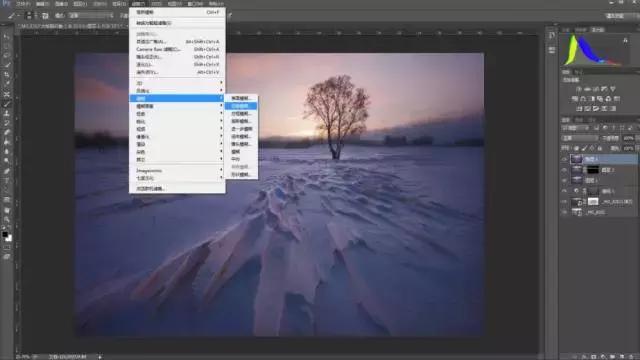Select the Move tool at the toolbar top
Viewport: 640px width, 360px height.
7,36
